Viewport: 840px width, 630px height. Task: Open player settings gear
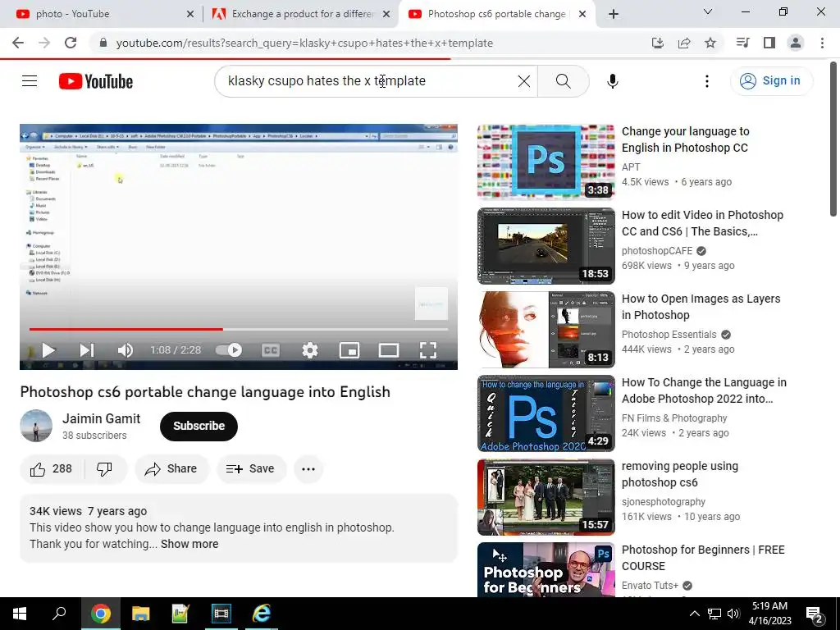tap(309, 350)
